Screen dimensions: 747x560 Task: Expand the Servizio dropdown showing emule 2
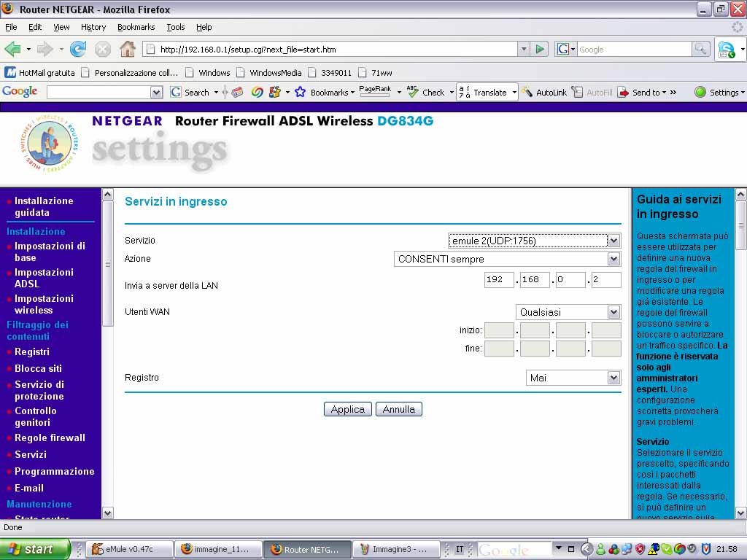614,241
